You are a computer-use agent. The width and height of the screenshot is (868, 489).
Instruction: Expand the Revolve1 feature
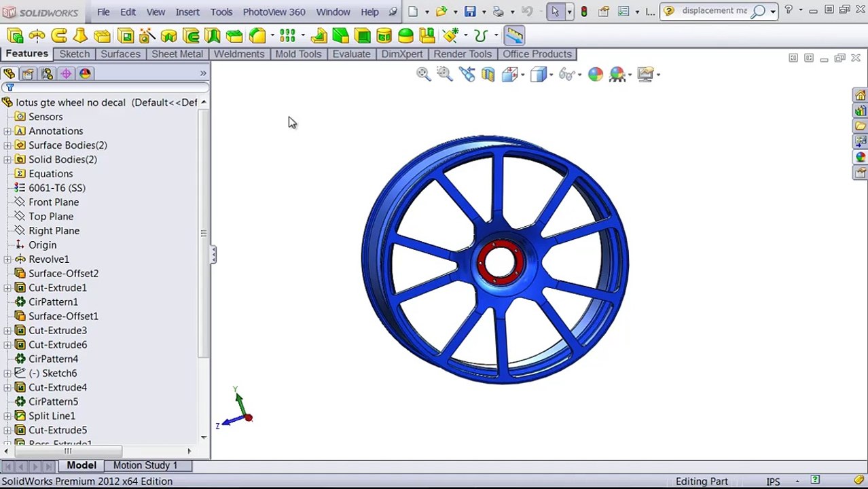coord(7,259)
